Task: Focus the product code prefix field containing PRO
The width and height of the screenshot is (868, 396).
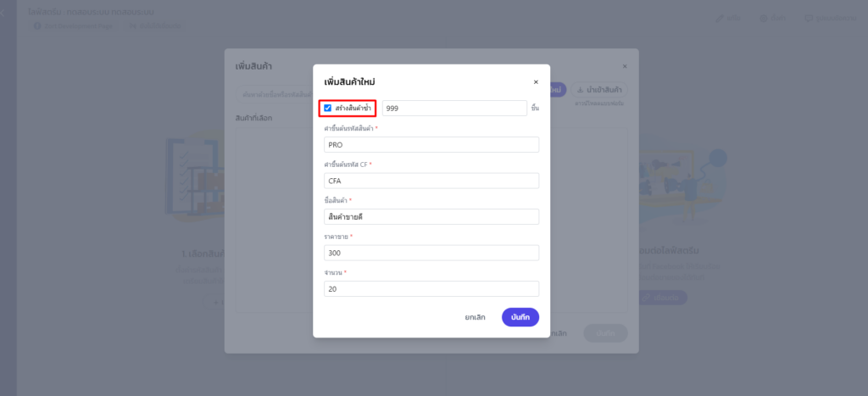Action: 431,144
